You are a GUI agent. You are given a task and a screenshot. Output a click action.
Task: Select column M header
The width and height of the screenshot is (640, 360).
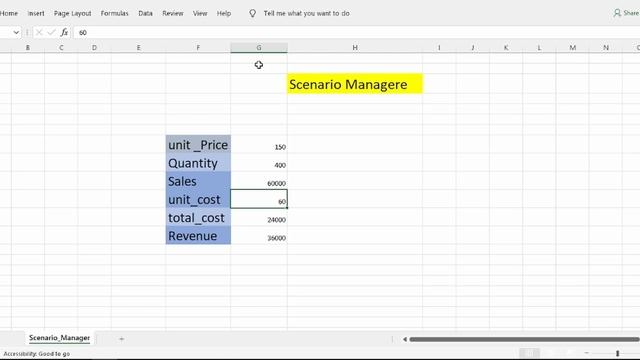click(572, 48)
